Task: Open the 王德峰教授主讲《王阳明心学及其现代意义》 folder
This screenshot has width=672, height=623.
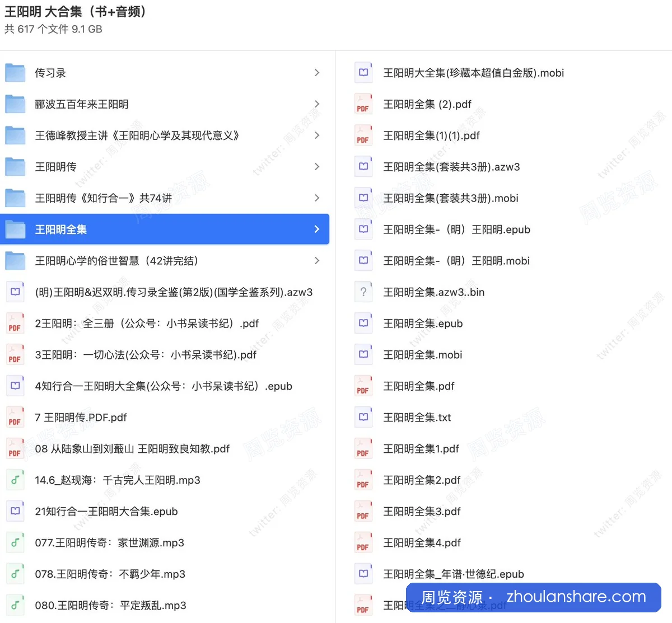Action: pyautogui.click(x=165, y=135)
